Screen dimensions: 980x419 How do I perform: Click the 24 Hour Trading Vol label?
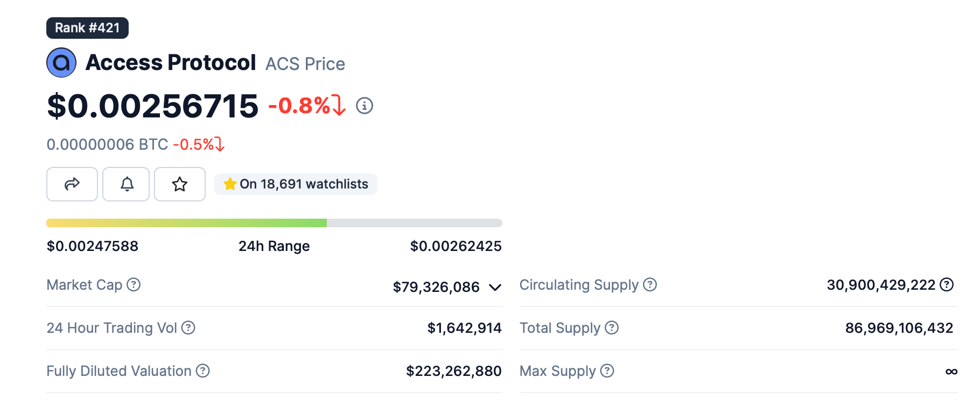112,327
